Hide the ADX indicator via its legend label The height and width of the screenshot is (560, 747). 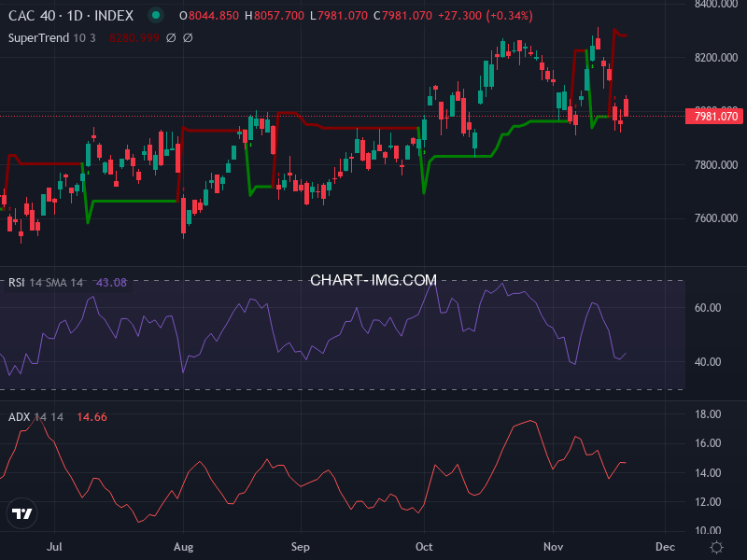click(x=19, y=417)
